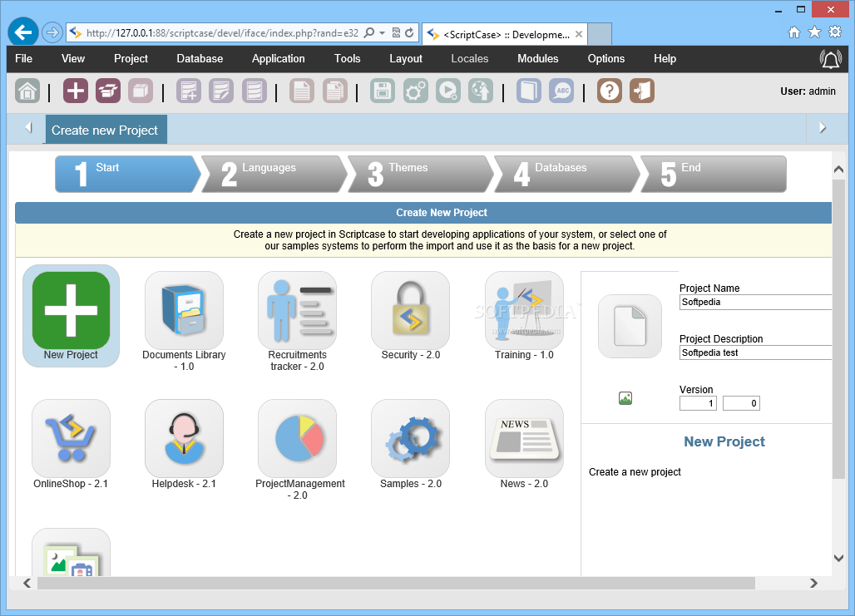The image size is (855, 616).
Task: Select the Samples - 2.0 gears icon
Action: coord(411,439)
